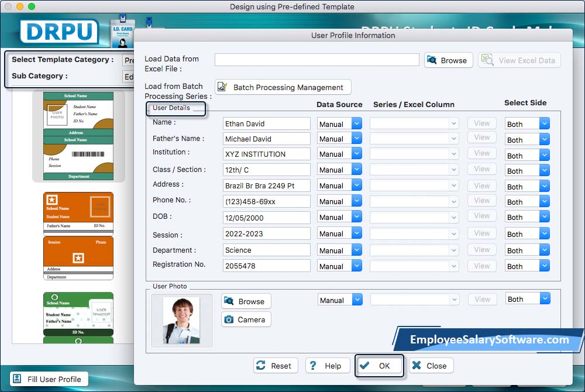Click the Excel view magnifier icon
Image resolution: width=585 pixels, height=392 pixels.
(x=487, y=60)
